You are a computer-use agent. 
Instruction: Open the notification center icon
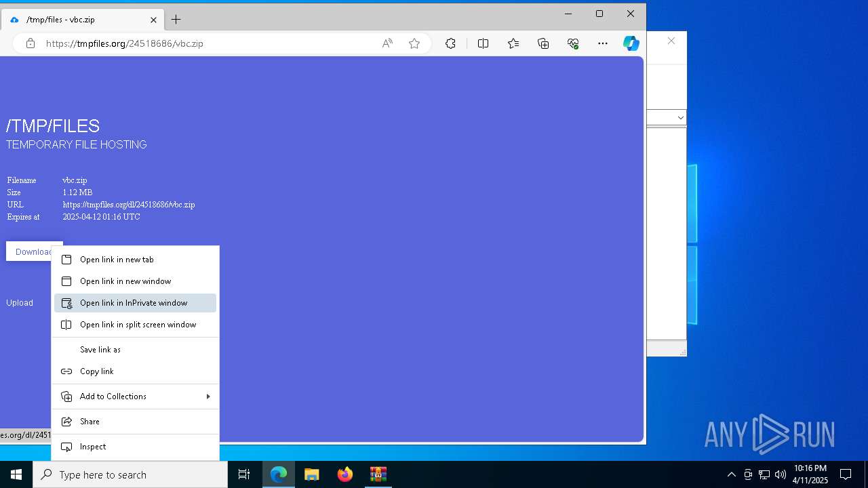(846, 474)
